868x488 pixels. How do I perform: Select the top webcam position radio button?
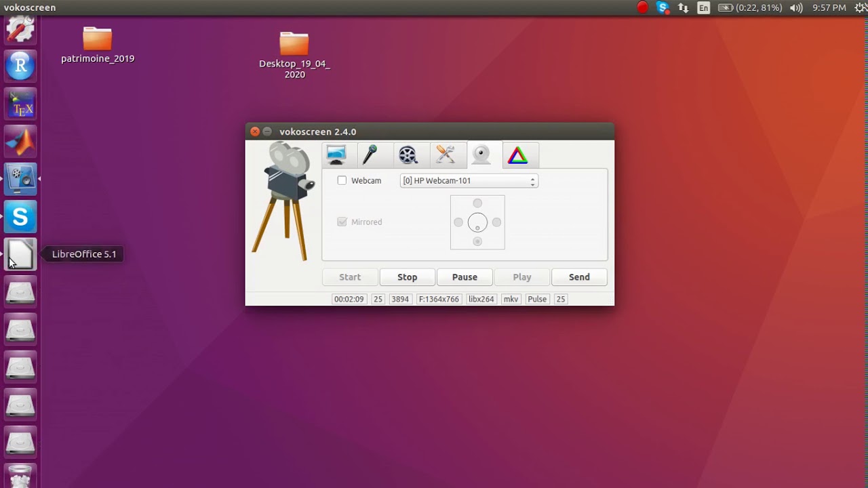tap(477, 203)
